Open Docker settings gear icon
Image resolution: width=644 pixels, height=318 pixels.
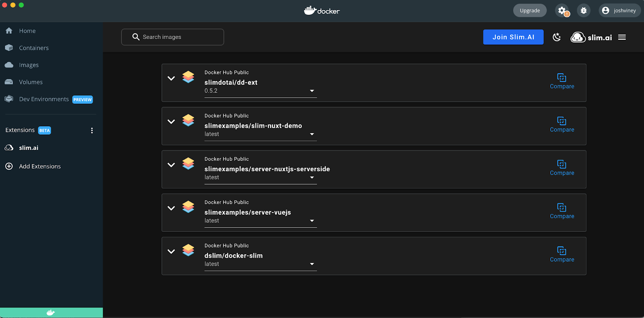tap(562, 10)
